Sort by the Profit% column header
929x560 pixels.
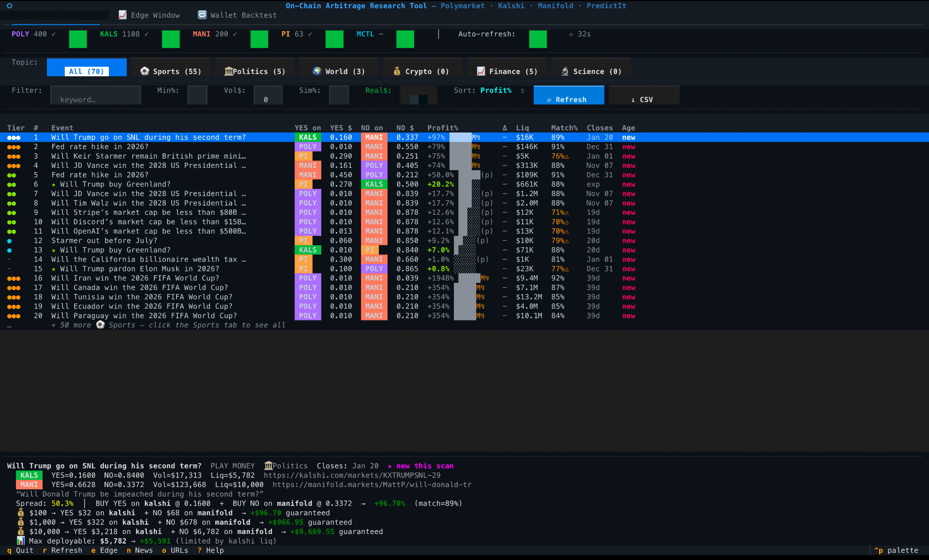443,128
